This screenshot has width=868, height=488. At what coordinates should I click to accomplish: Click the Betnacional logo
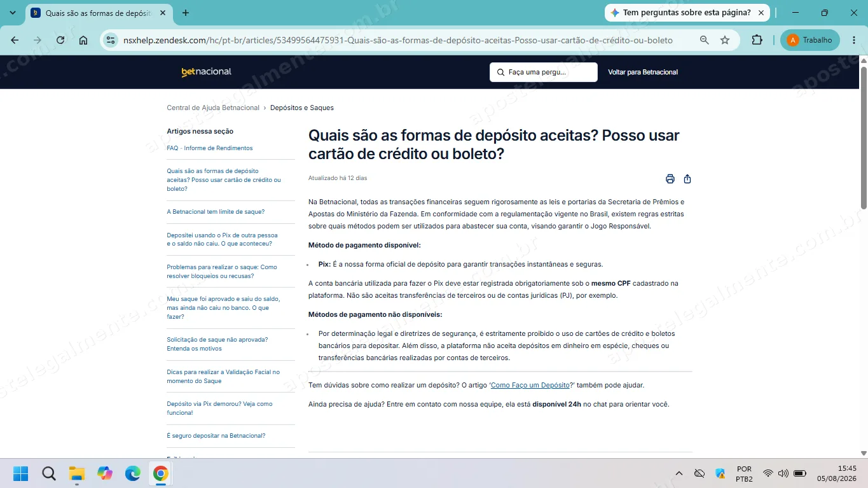coord(206,72)
